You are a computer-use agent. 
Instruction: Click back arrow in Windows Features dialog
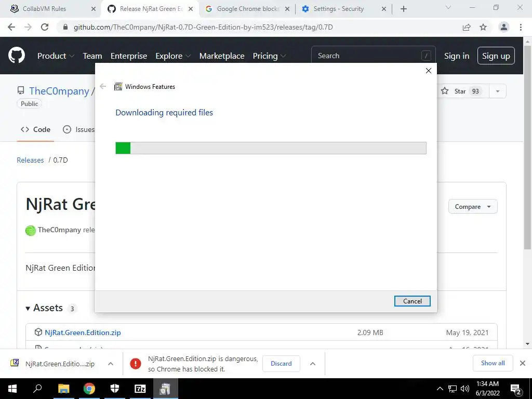tap(103, 87)
